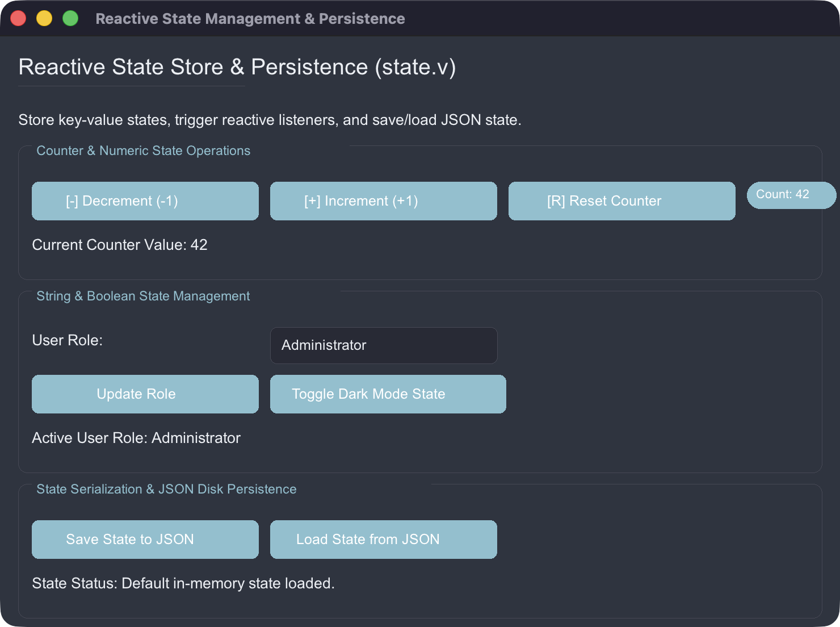840x627 pixels.
Task: Maximize window using green button
Action: (x=70, y=18)
